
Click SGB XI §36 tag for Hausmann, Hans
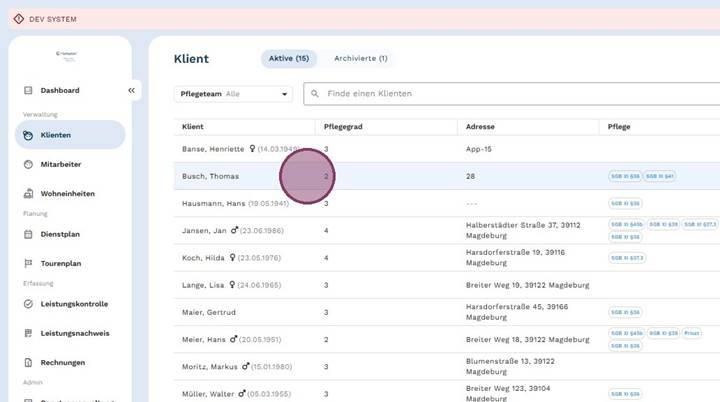click(625, 203)
